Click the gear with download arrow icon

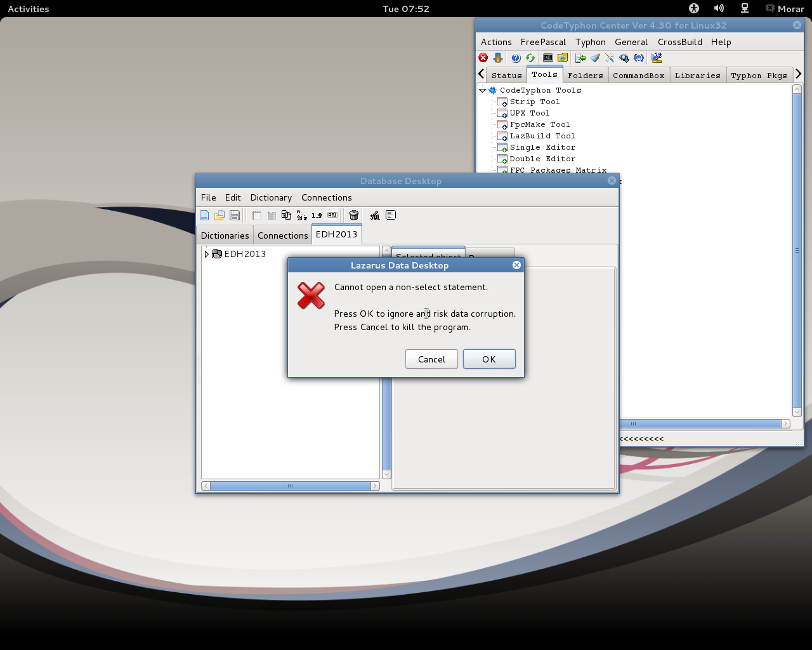coord(624,58)
